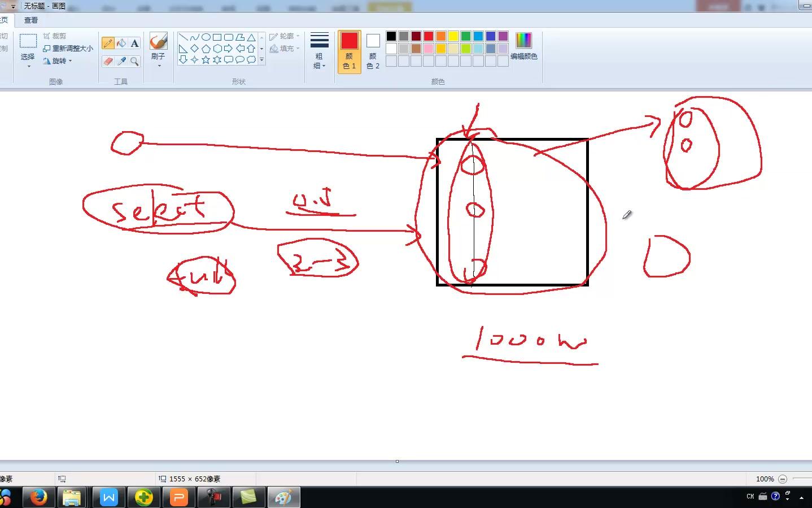The height and width of the screenshot is (508, 812).
Task: Open Firefox from the taskbar
Action: 39,497
